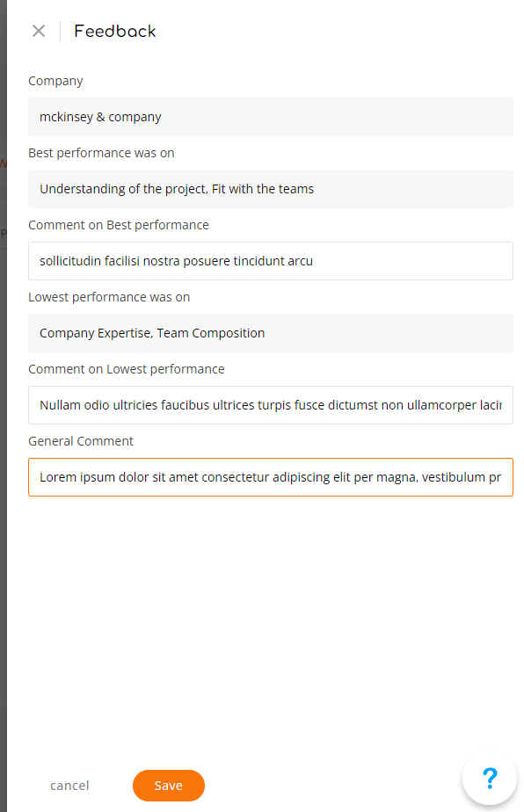This screenshot has height=812, width=524.
Task: Click the Feedback panel heading
Action: click(x=115, y=31)
